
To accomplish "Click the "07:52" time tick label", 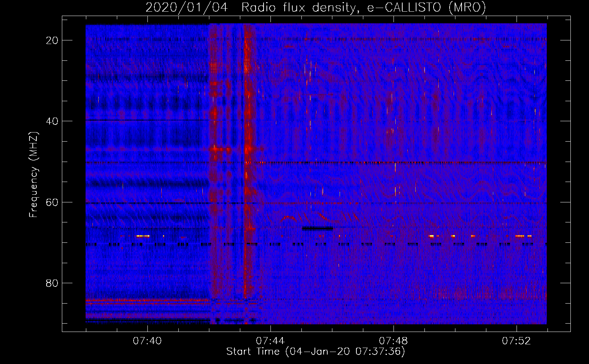I will click(x=516, y=341).
